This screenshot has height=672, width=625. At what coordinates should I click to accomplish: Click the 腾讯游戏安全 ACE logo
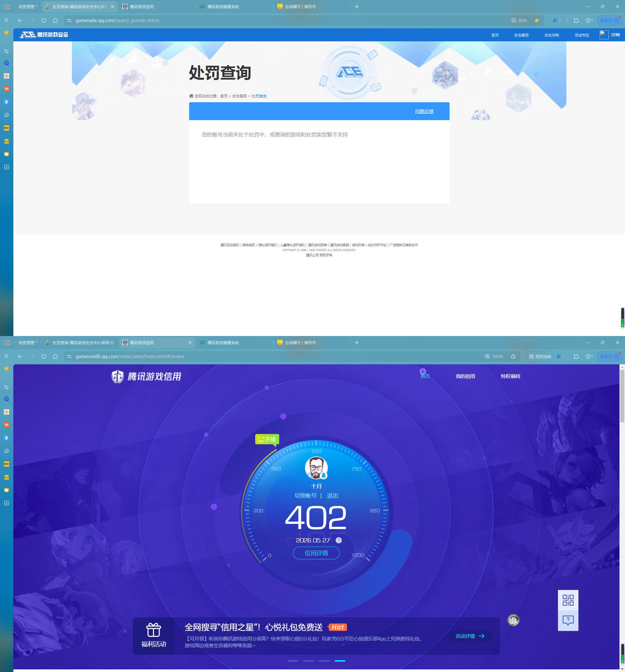44,35
